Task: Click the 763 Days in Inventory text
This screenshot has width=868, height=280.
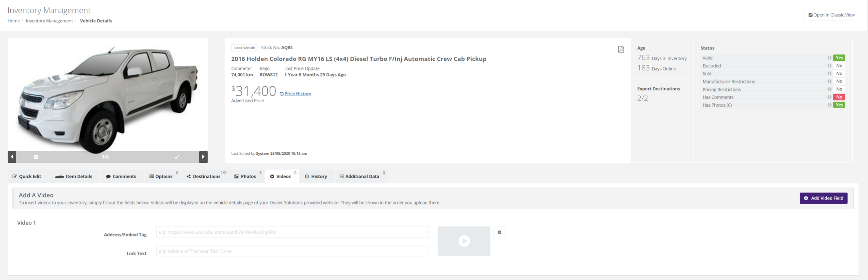Action: click(662, 58)
